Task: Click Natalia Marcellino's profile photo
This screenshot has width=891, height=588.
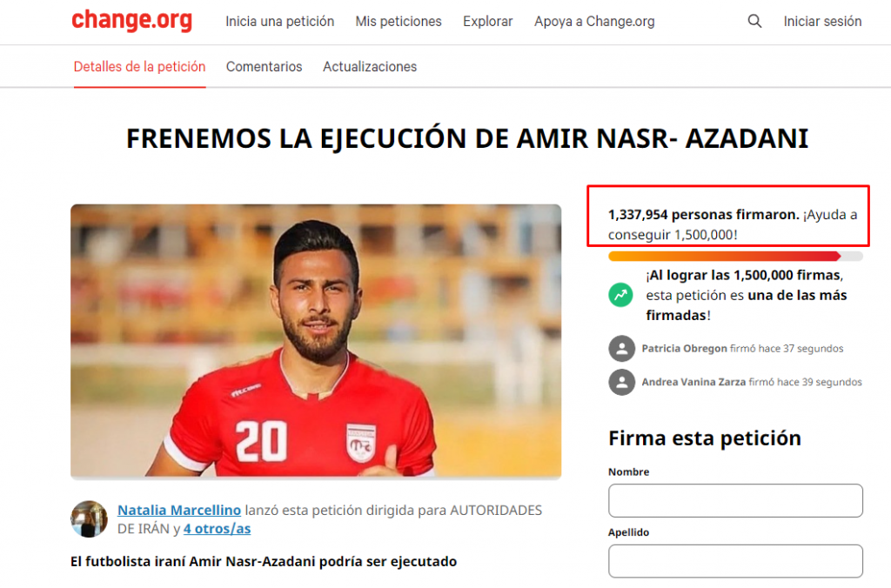Action: (x=90, y=518)
